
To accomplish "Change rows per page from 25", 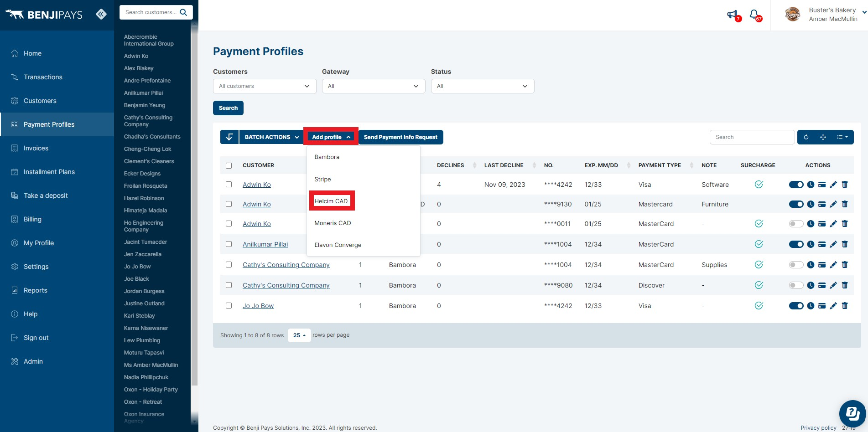I will (x=299, y=335).
